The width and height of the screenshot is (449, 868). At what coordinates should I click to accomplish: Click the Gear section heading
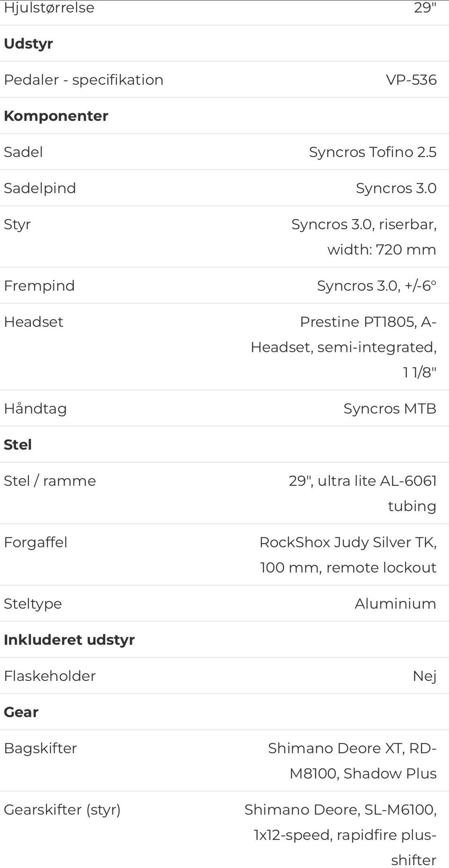pos(21,712)
